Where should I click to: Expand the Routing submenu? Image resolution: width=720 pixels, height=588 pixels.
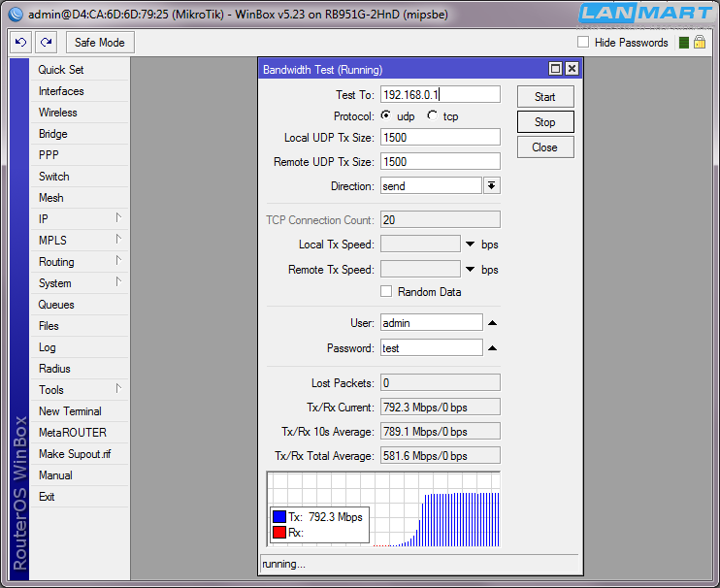[x=118, y=261]
